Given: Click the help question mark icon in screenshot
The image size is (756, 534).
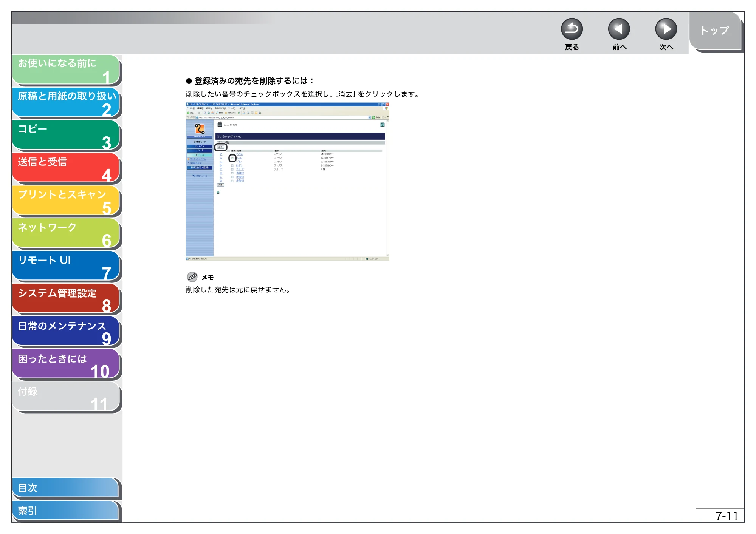Looking at the screenshot, I should coord(382,125).
